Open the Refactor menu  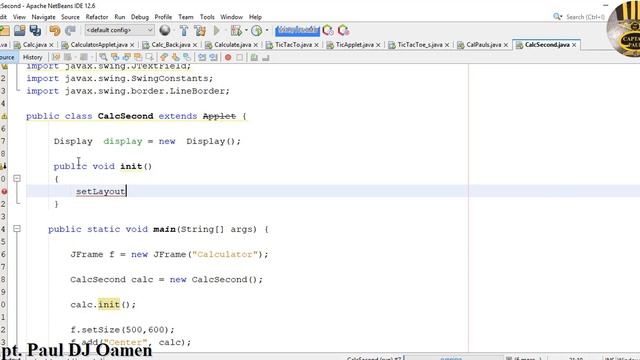pyautogui.click(x=97, y=17)
